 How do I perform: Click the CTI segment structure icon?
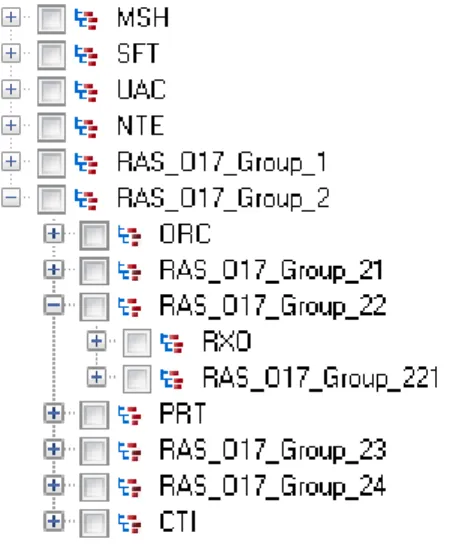tap(129, 524)
